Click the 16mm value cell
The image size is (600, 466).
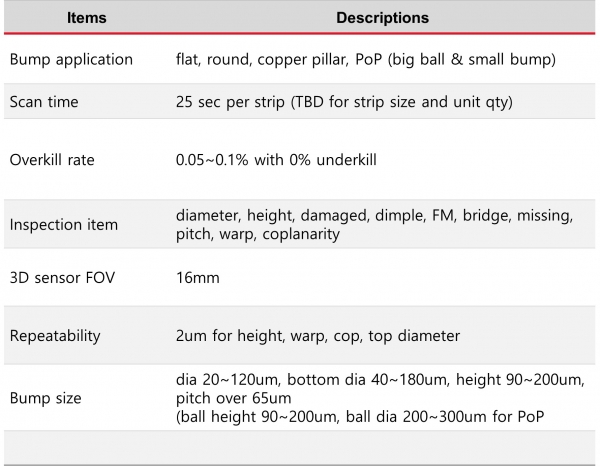(x=198, y=278)
